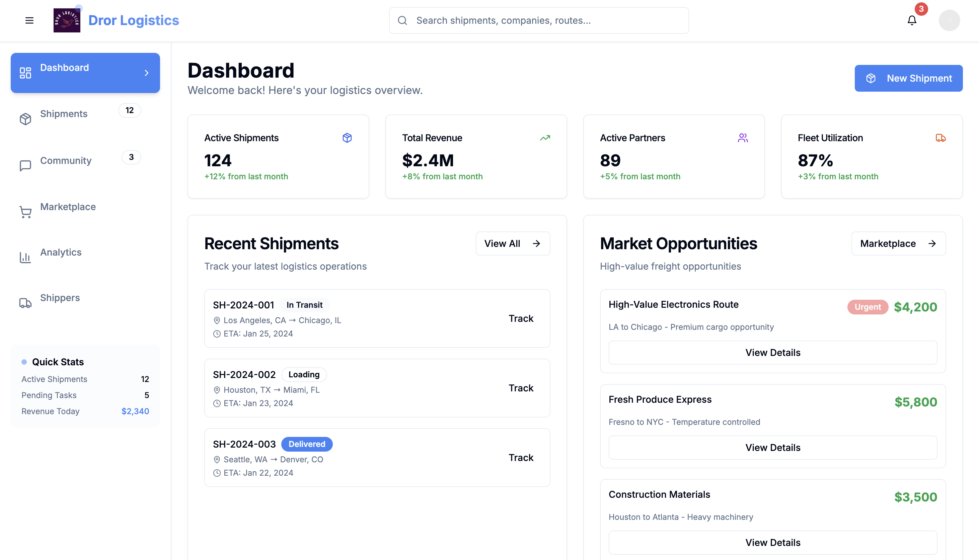Screen dimensions: 979x560
Task: Select the Community chat icon
Action: pyautogui.click(x=25, y=165)
